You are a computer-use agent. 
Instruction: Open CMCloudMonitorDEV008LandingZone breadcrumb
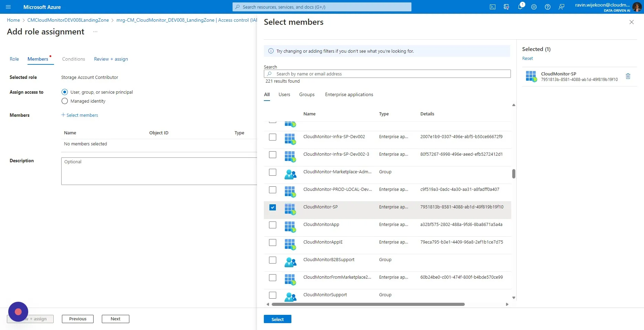(68, 20)
